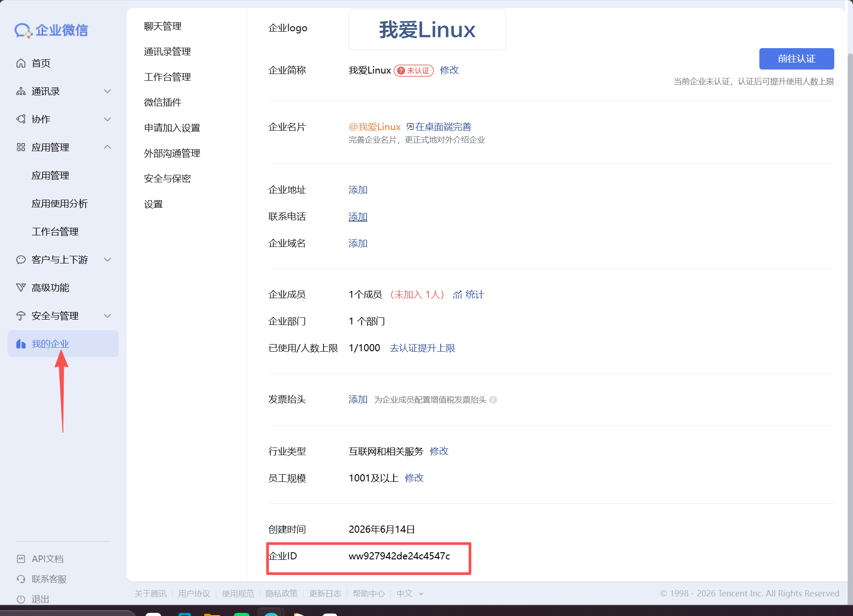This screenshot has height=616, width=853.
Task: Click the home icon beside 首页
Action: pos(21,63)
